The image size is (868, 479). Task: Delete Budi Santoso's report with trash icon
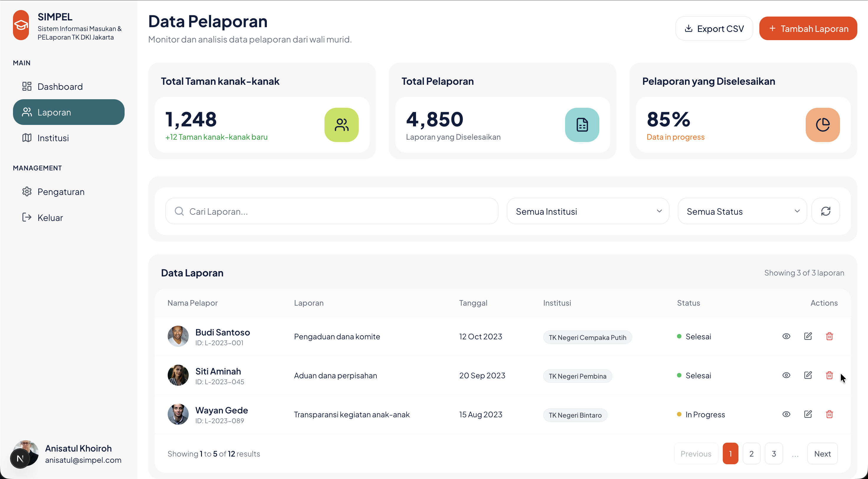(x=829, y=336)
